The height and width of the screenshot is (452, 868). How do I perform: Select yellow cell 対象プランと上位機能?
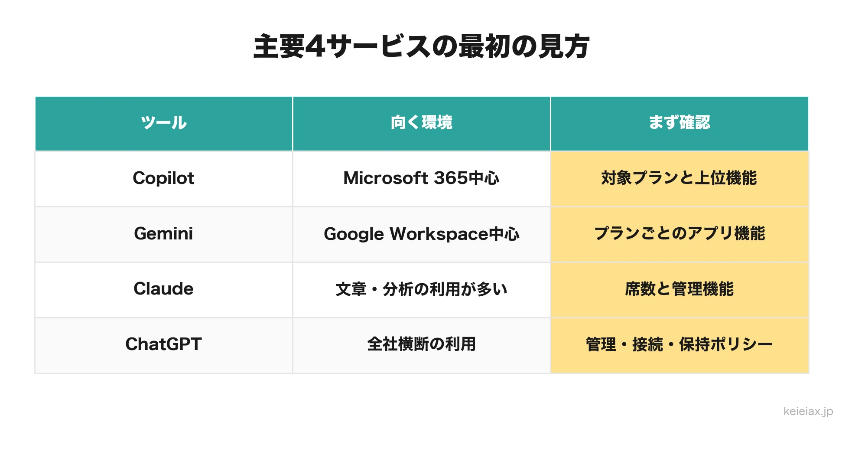679,179
